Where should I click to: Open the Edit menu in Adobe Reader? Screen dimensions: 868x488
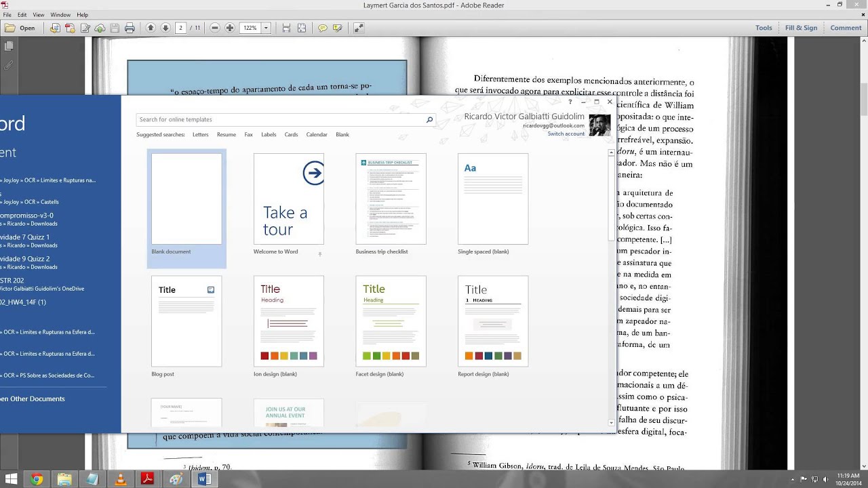22,14
